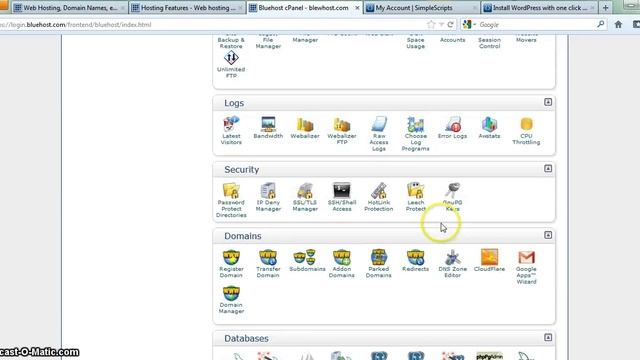The height and width of the screenshot is (360, 640).
Task: Open SSH/Shell Access
Action: pyautogui.click(x=342, y=197)
